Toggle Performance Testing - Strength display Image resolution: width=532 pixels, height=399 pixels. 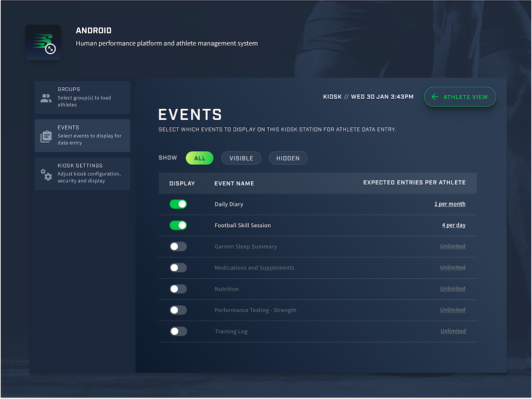pyautogui.click(x=178, y=310)
